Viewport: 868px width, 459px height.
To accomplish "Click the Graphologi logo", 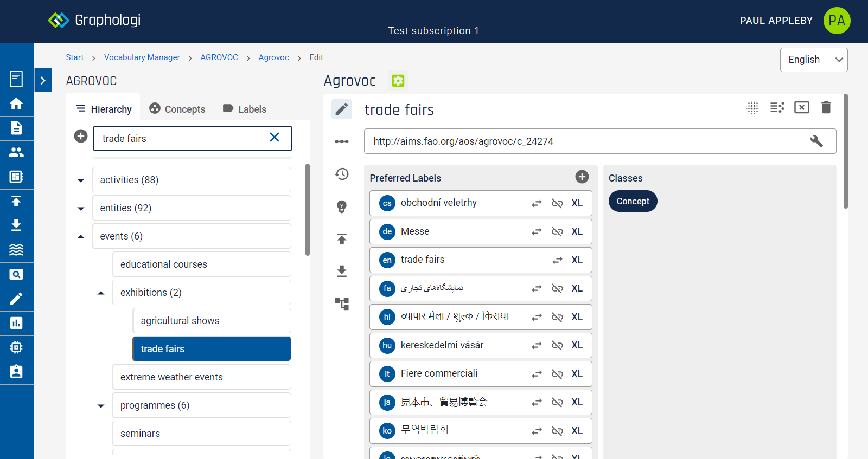I will (94, 20).
